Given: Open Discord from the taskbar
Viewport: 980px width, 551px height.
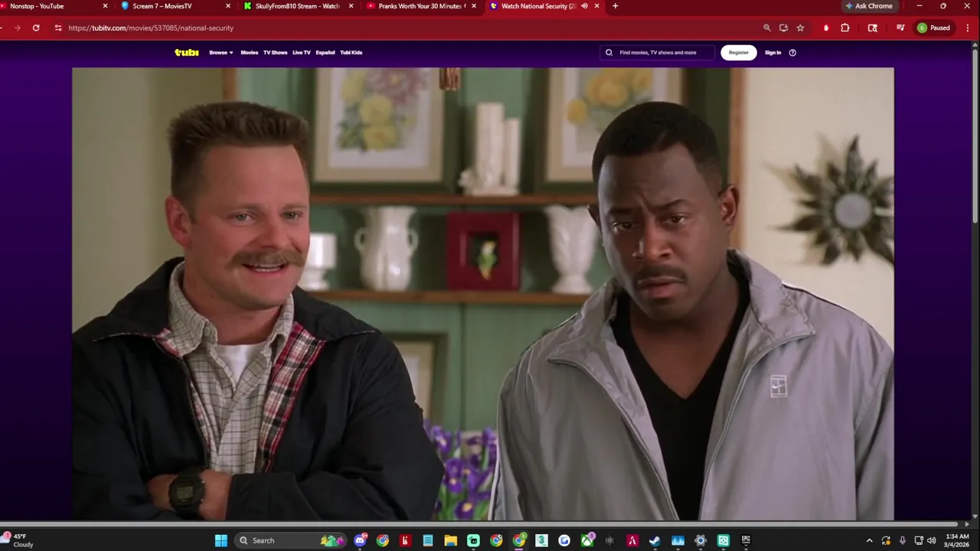Looking at the screenshot, I should (360, 540).
